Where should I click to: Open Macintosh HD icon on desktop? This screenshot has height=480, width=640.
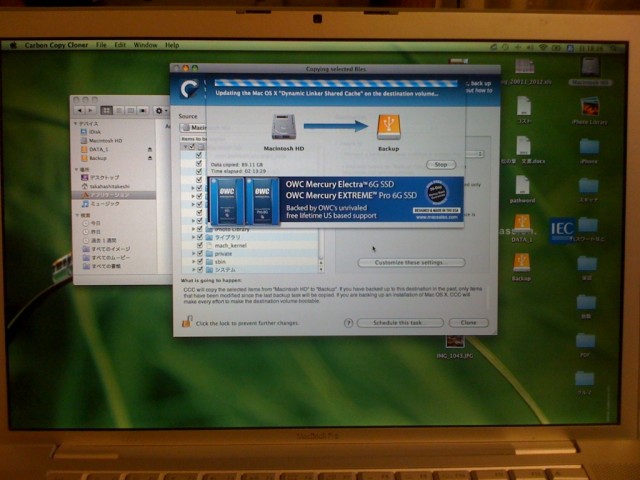[x=590, y=67]
